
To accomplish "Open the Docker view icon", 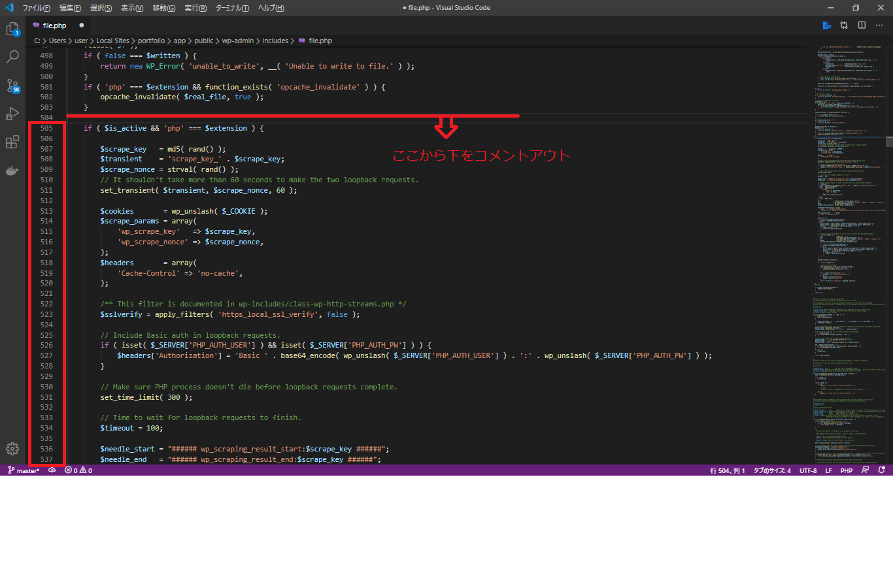I will 12,171.
